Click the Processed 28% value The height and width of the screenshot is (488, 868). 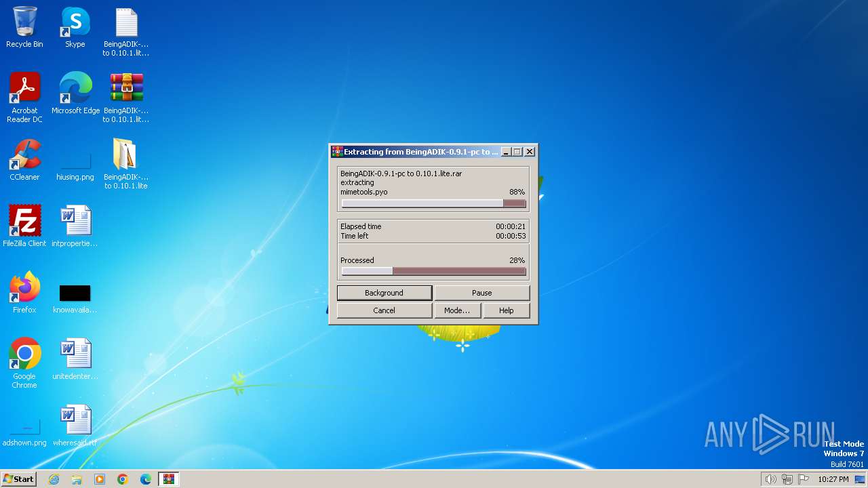pos(517,260)
